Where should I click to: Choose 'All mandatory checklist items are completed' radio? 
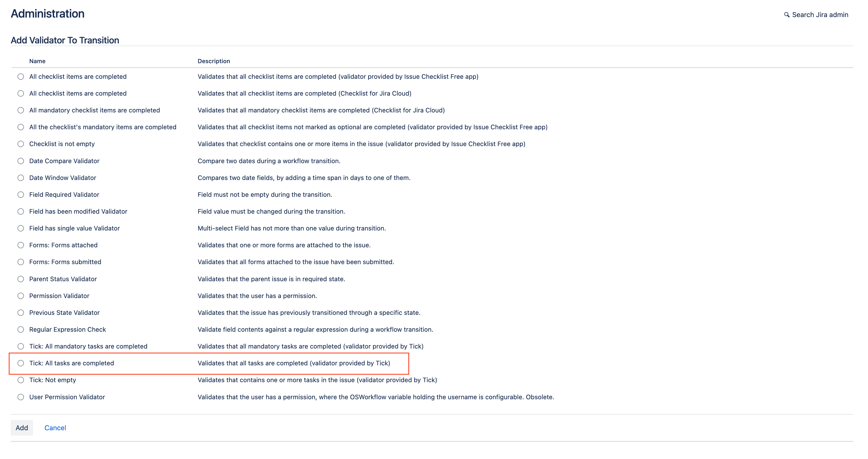pos(21,110)
